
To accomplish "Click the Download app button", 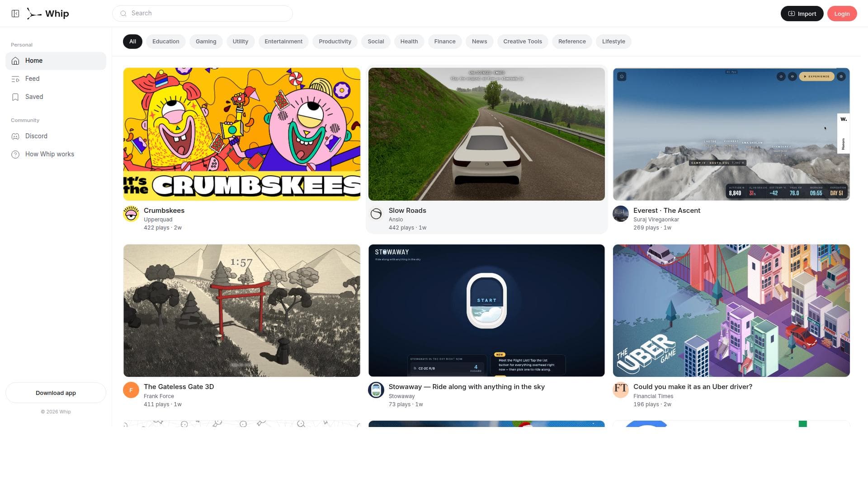I will [x=56, y=393].
